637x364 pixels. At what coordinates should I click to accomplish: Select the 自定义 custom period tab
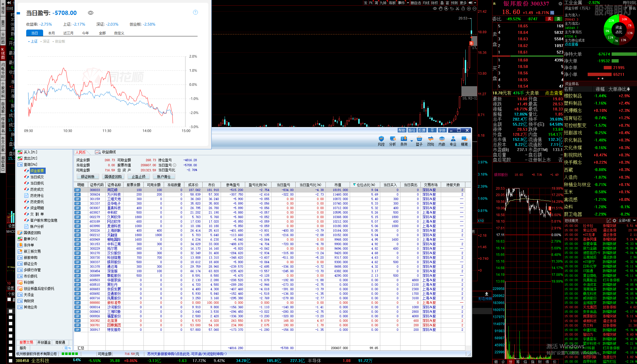point(119,33)
